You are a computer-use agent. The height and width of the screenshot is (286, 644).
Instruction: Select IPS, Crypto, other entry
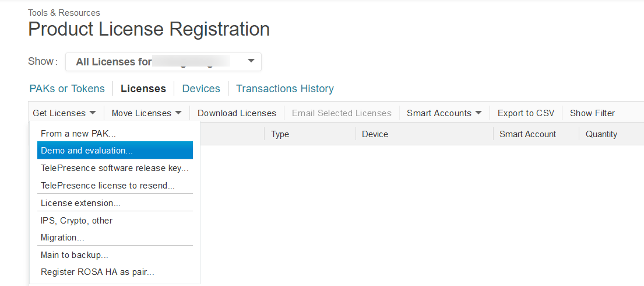(x=115, y=220)
